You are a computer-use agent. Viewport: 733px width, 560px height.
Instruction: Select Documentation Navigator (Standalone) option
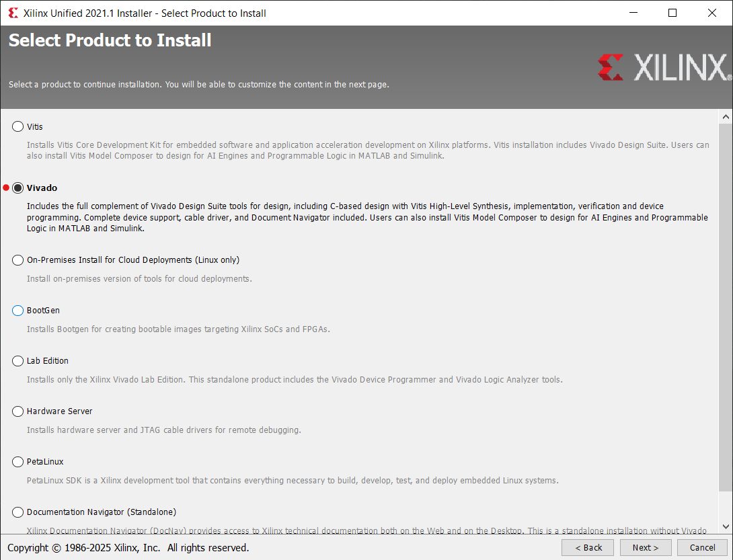point(17,512)
